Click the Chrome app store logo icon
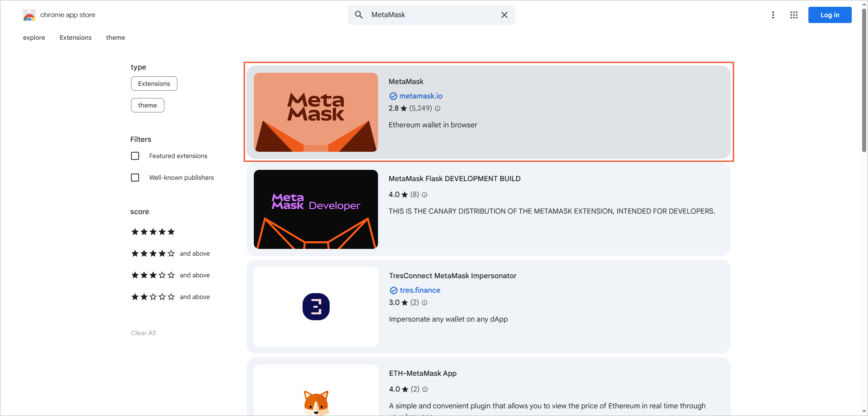Image resolution: width=868 pixels, height=416 pixels. coord(29,15)
